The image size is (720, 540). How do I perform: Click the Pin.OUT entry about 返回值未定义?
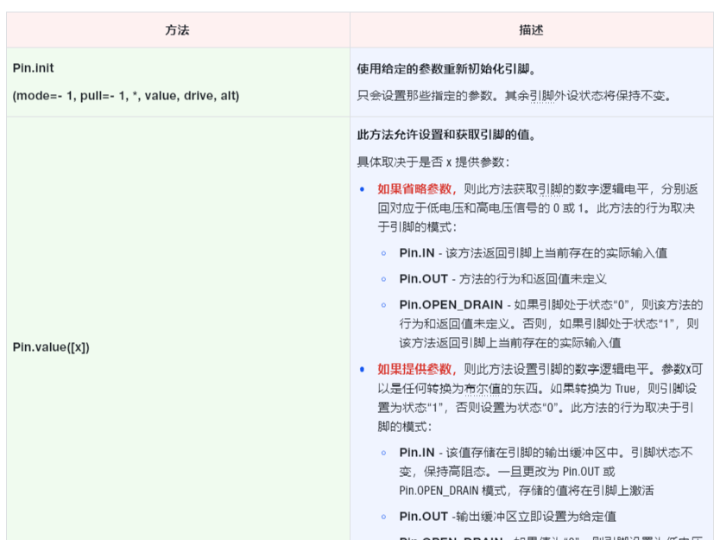pos(503,279)
